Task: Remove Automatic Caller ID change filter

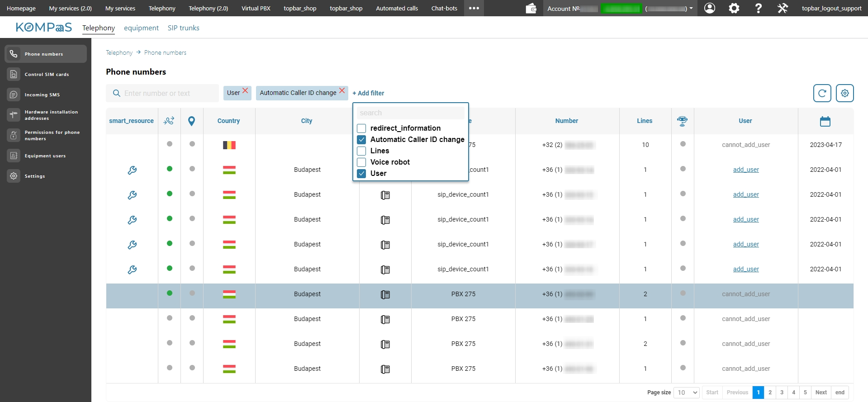Action: click(x=342, y=90)
